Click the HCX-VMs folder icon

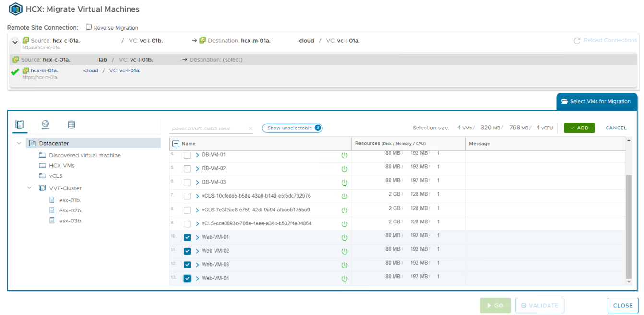(42, 165)
